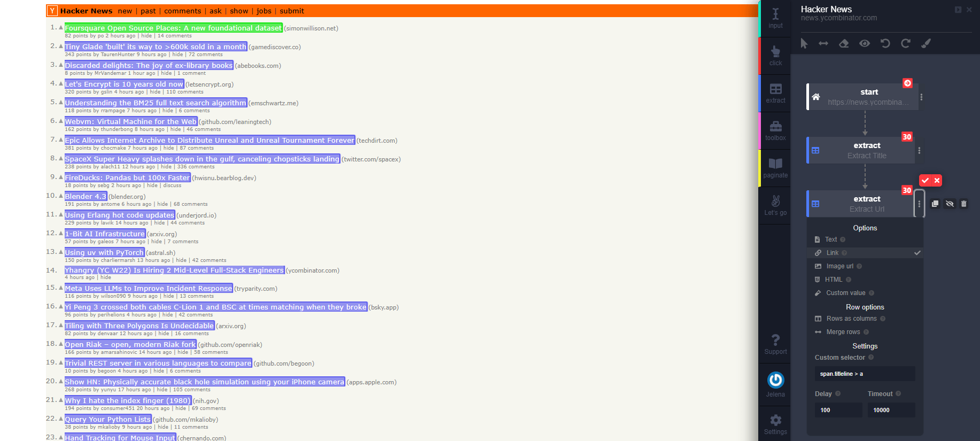Choose the Link extract option
The width and height of the screenshot is (980, 441).
pos(865,253)
